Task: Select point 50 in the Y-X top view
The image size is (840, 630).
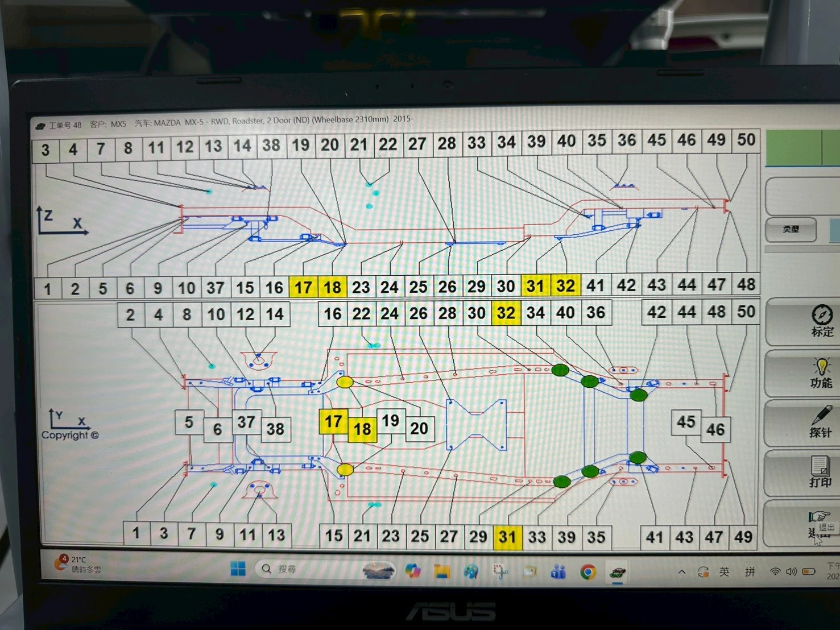Action: pos(746,312)
